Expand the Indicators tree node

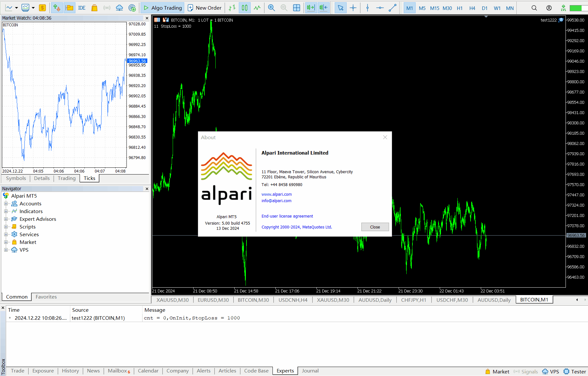6,211
